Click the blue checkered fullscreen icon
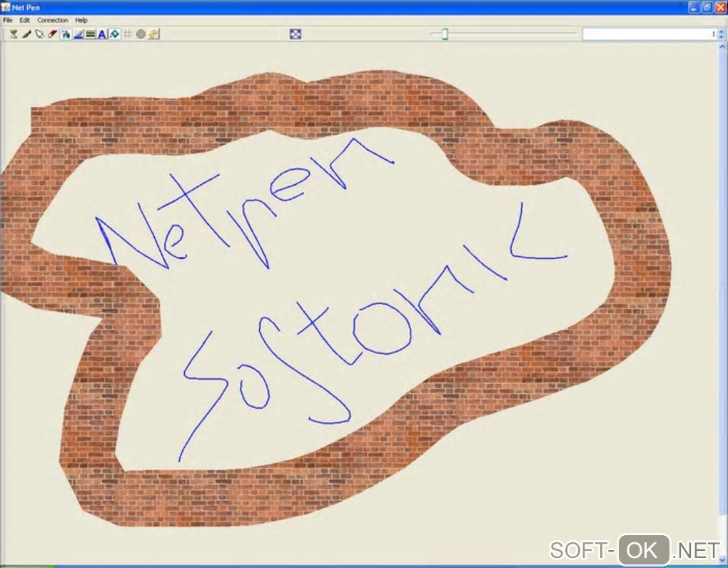Viewport: 728px width, 568px height. coord(295,34)
